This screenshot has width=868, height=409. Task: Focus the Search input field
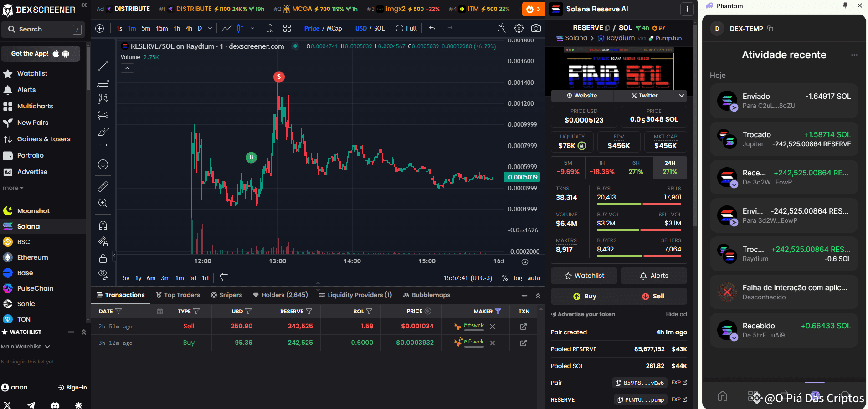tap(43, 29)
